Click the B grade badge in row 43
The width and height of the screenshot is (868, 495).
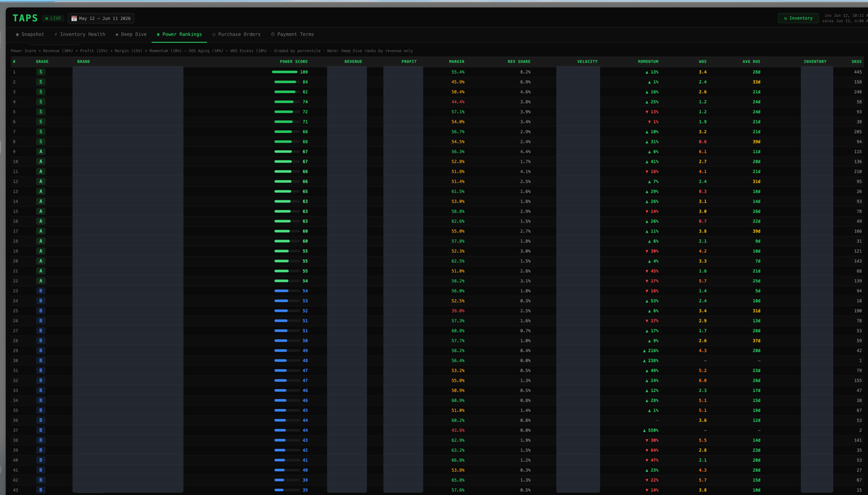coord(41,490)
